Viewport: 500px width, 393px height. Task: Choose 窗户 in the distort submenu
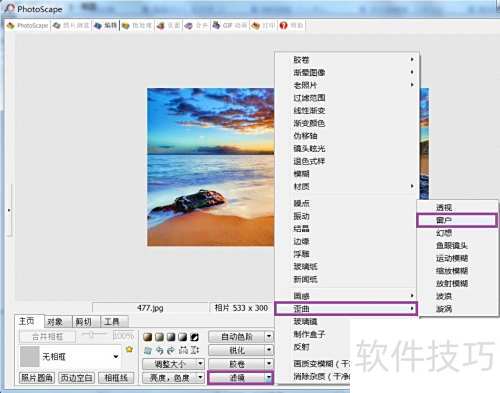(457, 220)
